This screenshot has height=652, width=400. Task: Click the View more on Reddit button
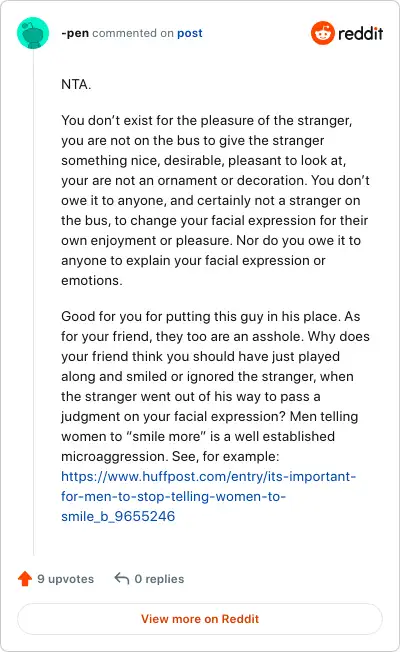(200, 619)
